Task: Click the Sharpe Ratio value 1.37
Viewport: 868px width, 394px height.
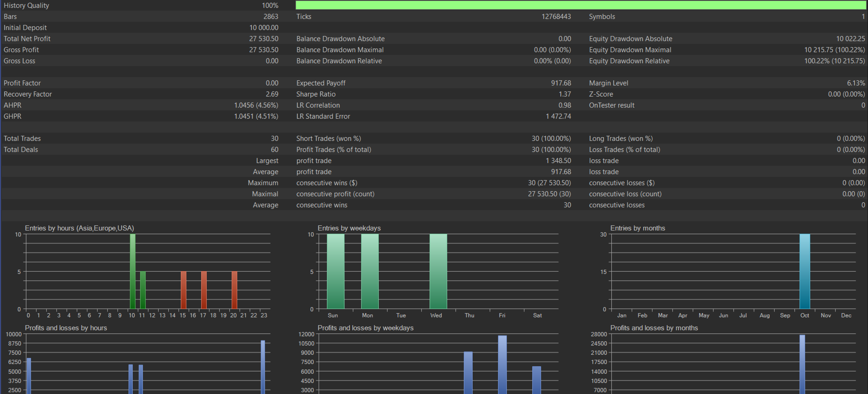Action: (565, 94)
